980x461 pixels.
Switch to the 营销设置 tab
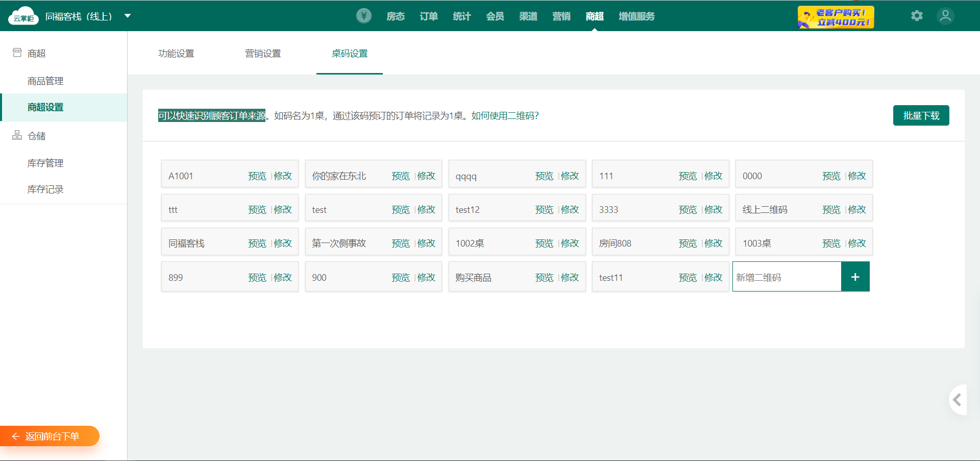(263, 54)
